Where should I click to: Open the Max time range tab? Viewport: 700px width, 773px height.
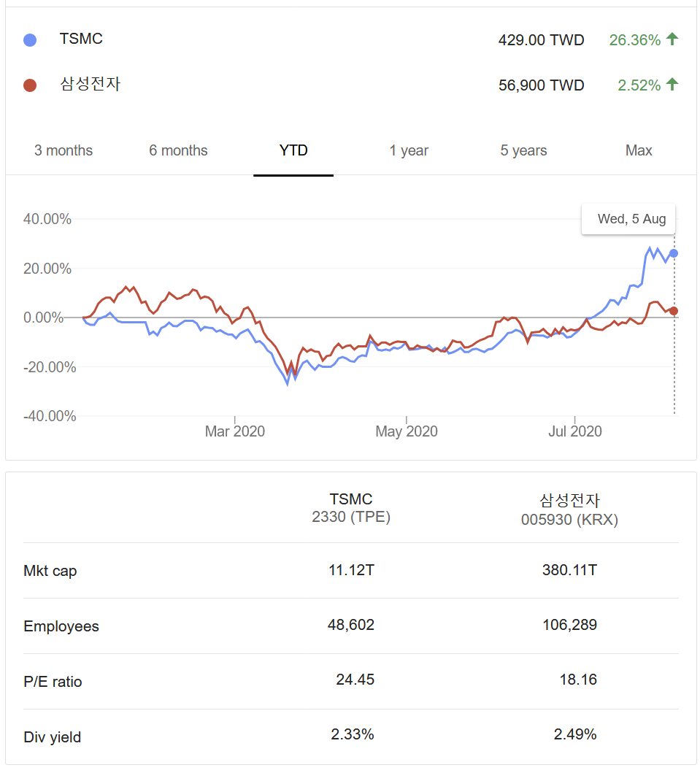(639, 150)
